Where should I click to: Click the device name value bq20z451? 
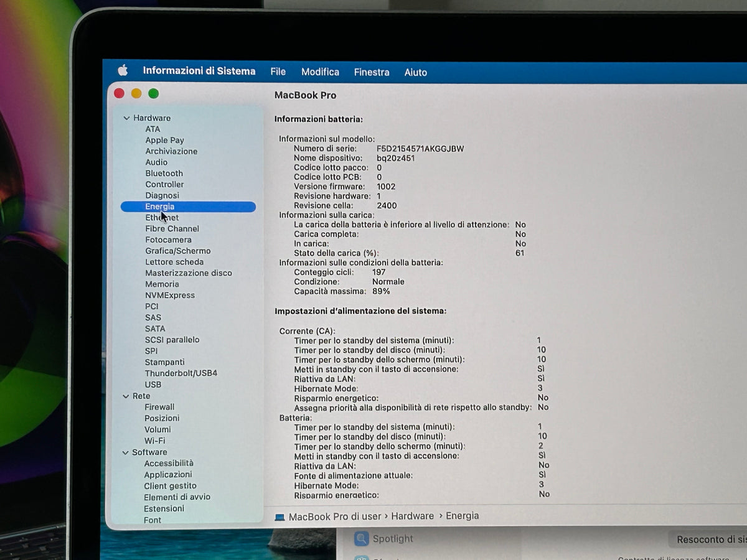(396, 158)
